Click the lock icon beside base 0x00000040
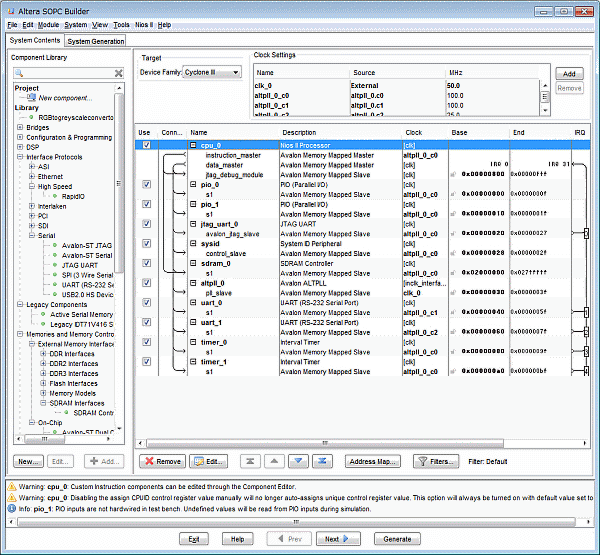600x555 pixels. click(x=453, y=312)
